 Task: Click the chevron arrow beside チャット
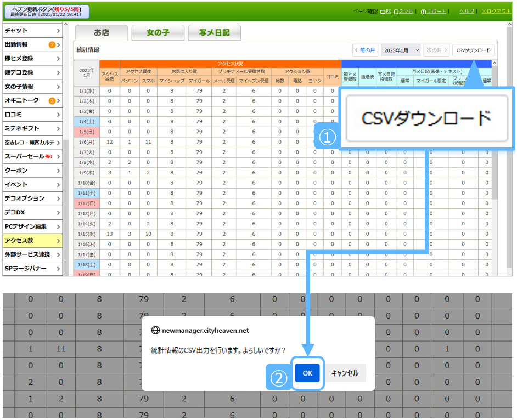58,31
